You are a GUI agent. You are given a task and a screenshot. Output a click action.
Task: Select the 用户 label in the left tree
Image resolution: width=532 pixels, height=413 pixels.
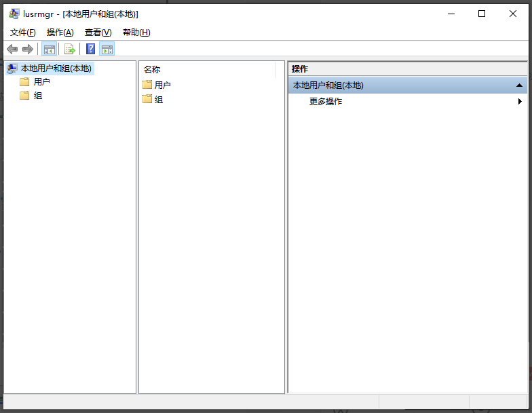[x=42, y=81]
